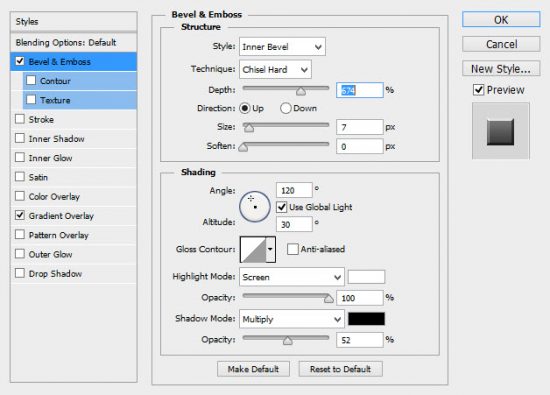This screenshot has width=550, height=395.
Task: Enable the Anti-aliased checkbox
Action: pyautogui.click(x=293, y=249)
